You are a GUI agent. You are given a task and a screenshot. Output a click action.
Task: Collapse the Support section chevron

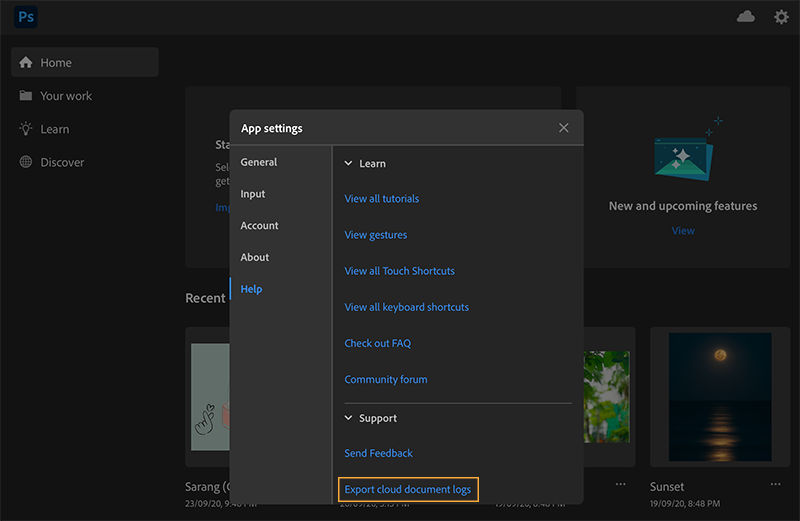point(349,418)
